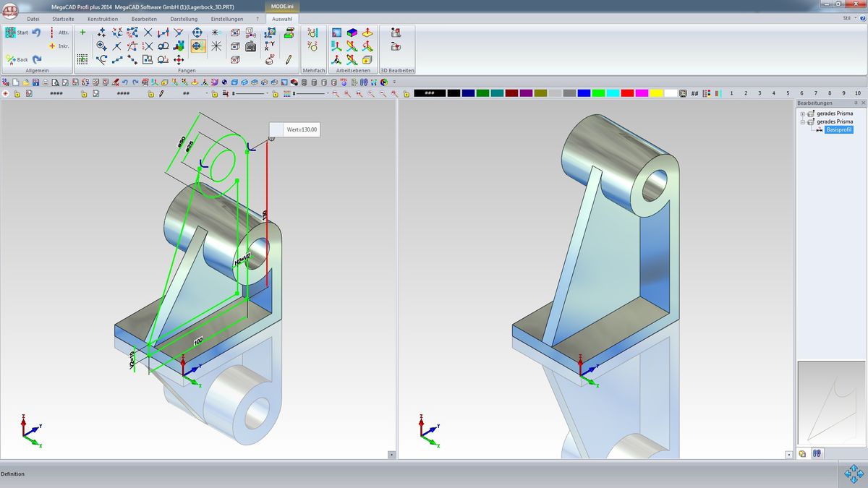Screen dimensions: 868x488
Task: Click the keyboard input snap icon
Action: tap(251, 46)
